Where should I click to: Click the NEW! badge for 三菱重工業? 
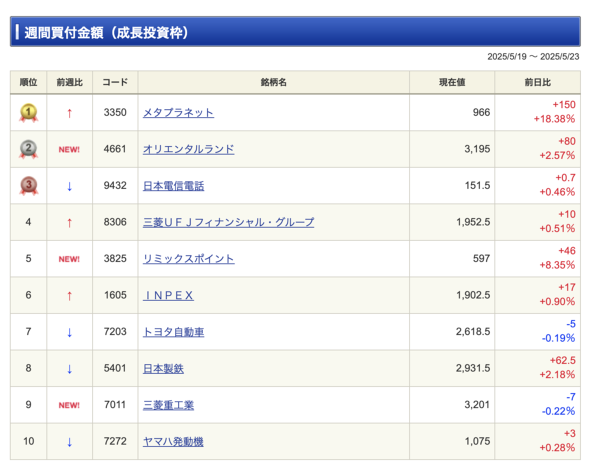pos(69,405)
